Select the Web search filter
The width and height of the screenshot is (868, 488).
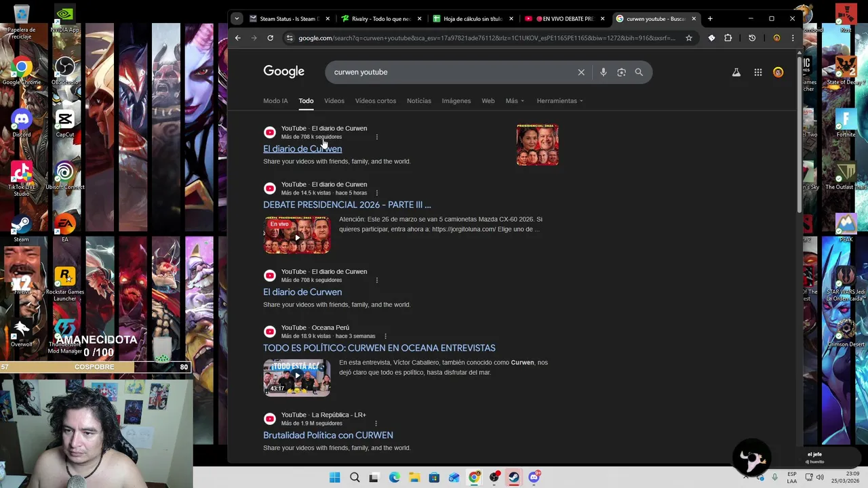click(x=488, y=101)
